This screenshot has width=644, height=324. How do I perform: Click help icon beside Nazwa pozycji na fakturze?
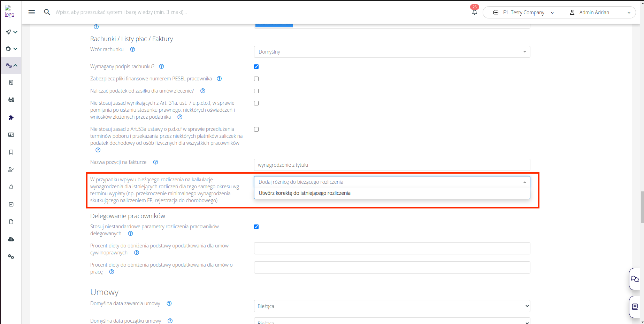156,162
